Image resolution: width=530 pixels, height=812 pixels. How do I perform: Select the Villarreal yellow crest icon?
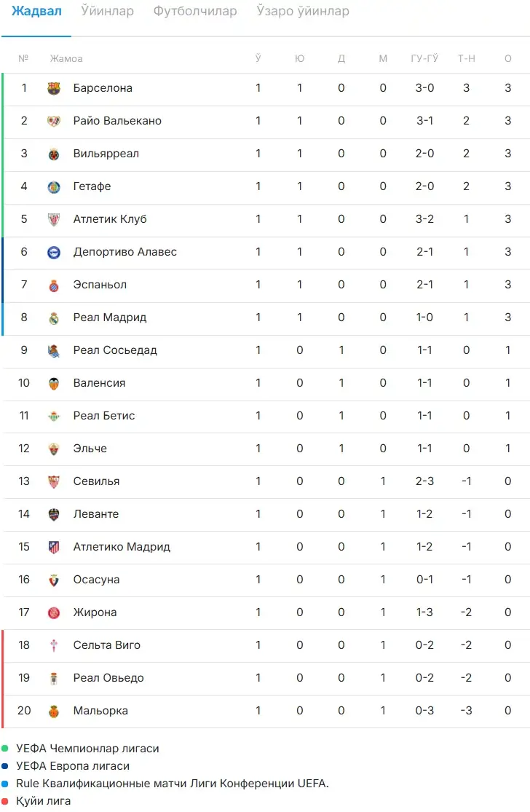[x=54, y=154]
